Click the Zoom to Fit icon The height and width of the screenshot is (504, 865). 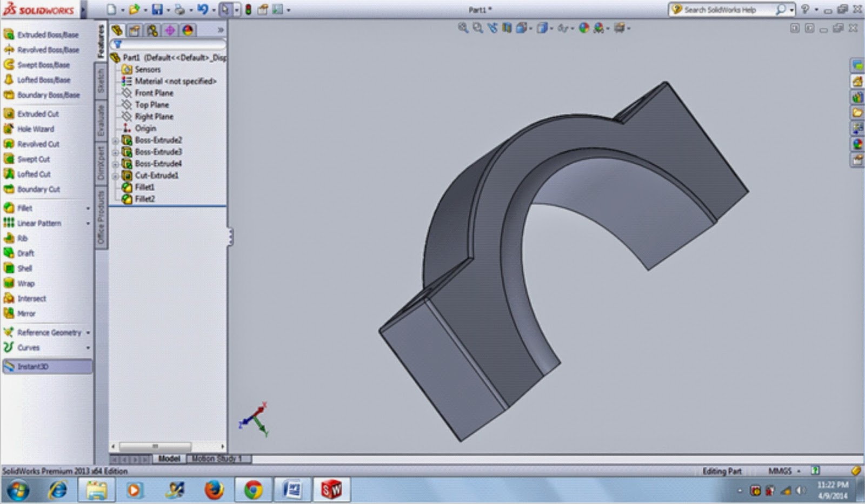(x=463, y=28)
